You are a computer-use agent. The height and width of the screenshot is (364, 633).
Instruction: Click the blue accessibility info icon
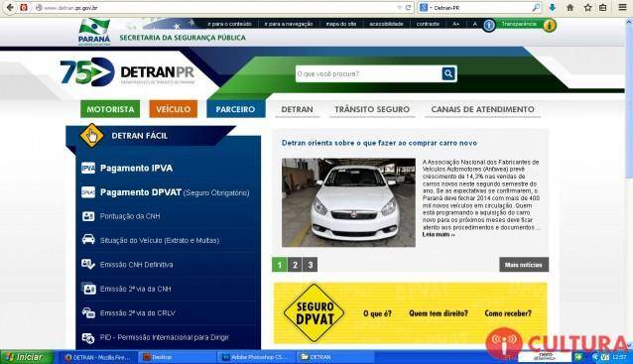click(x=489, y=26)
